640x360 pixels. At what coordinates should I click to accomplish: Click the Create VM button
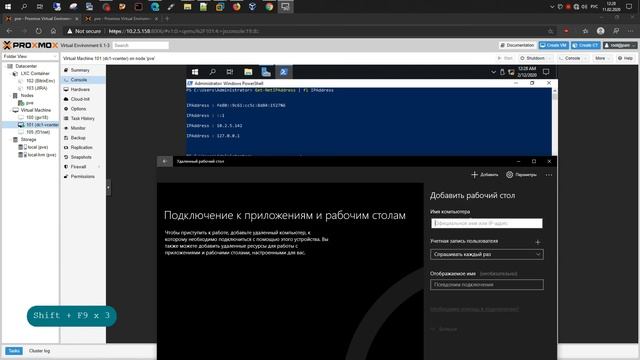(553, 45)
